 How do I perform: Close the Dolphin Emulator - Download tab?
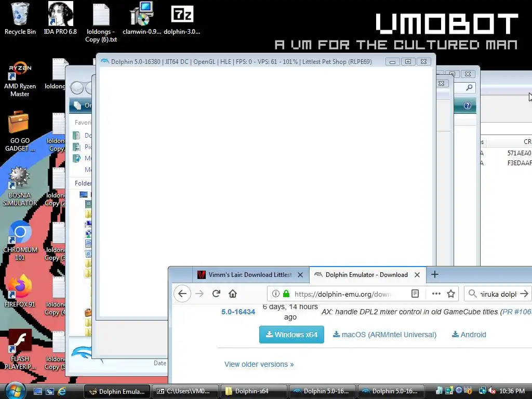coord(417,275)
